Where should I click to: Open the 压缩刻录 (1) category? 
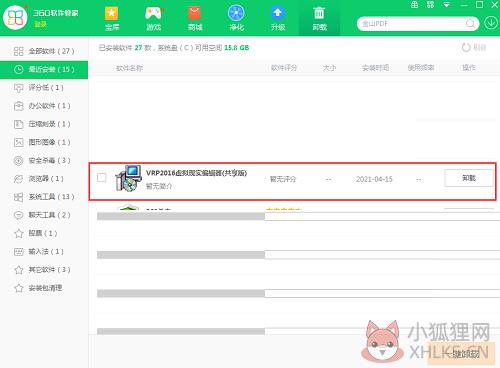click(44, 124)
